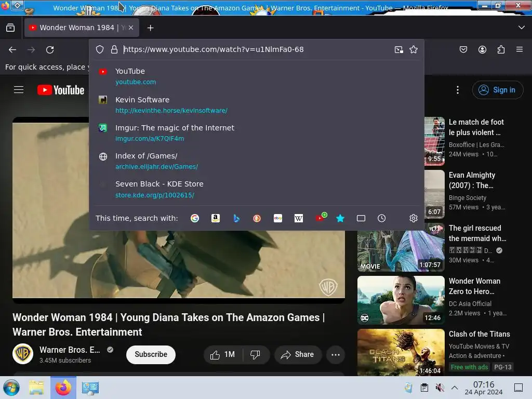Open Evan Almighty (2007) video

(x=472, y=180)
